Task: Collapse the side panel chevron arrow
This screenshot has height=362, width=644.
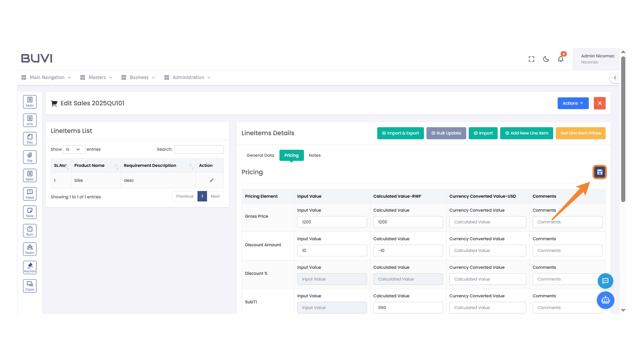Action: pyautogui.click(x=615, y=78)
